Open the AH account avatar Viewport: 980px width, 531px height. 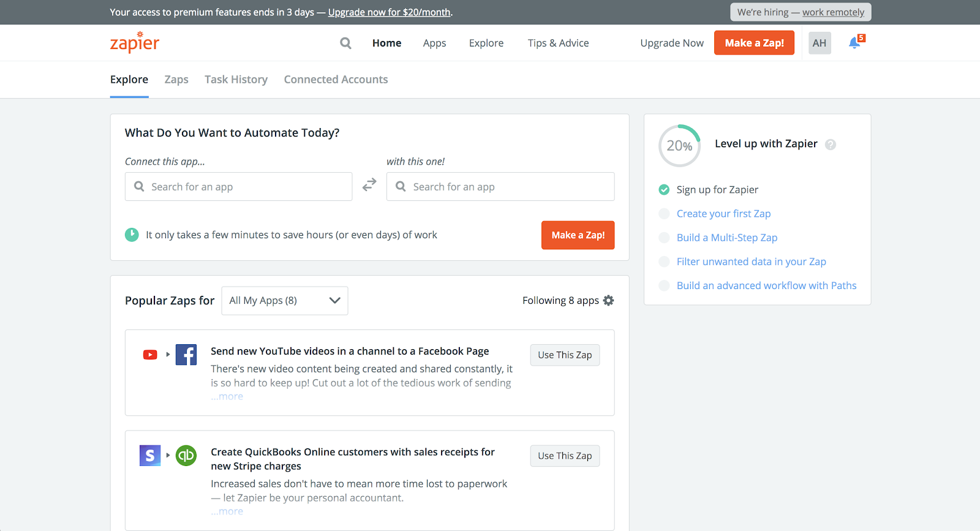pos(820,43)
